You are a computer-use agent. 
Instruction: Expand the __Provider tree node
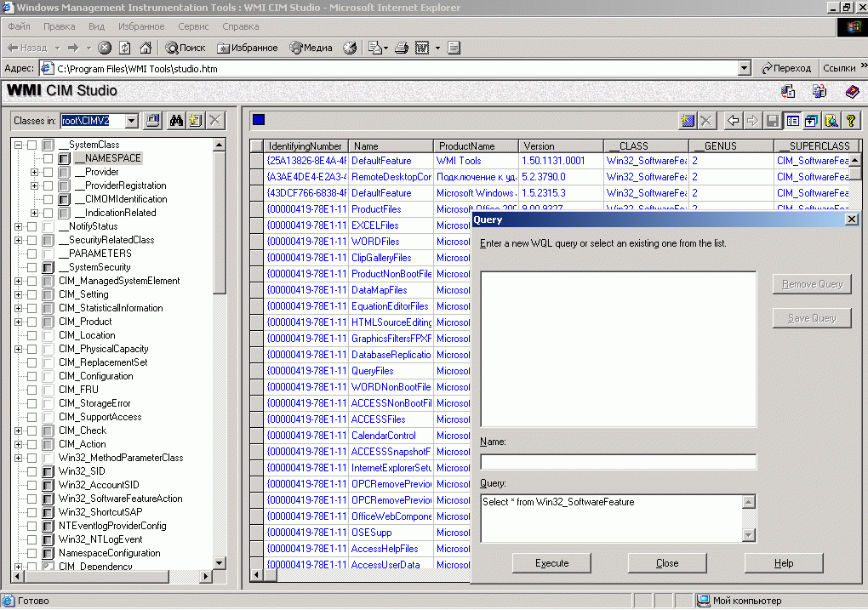click(34, 172)
